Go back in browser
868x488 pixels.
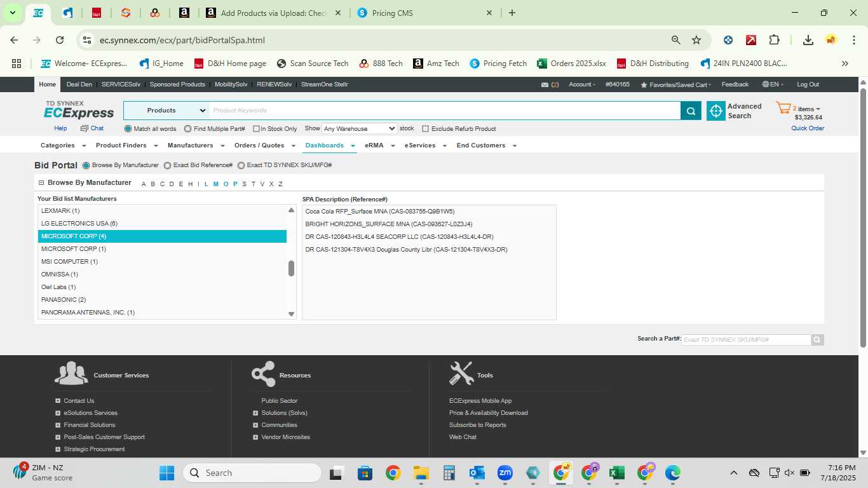(14, 40)
